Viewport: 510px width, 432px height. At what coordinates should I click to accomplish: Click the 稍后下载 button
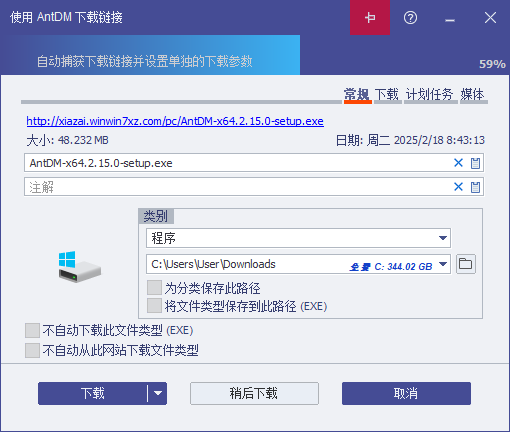tap(254, 393)
